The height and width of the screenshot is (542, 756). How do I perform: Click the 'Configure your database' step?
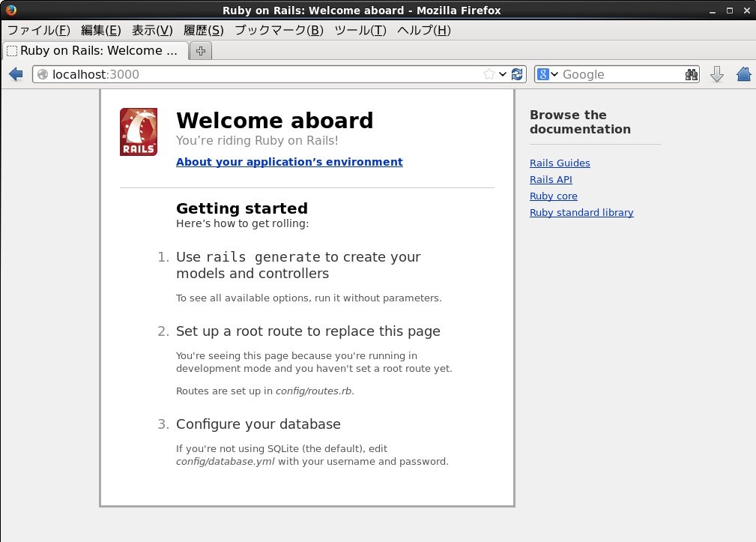(258, 424)
